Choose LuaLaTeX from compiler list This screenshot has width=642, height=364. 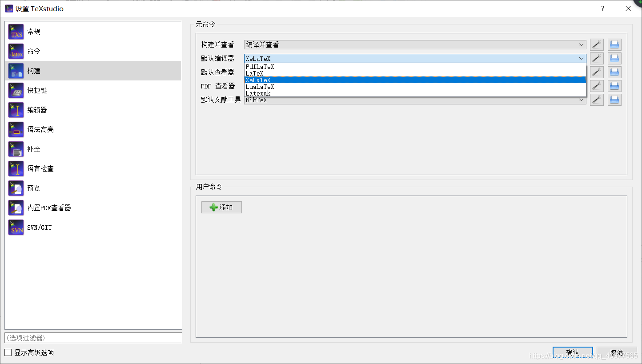415,87
